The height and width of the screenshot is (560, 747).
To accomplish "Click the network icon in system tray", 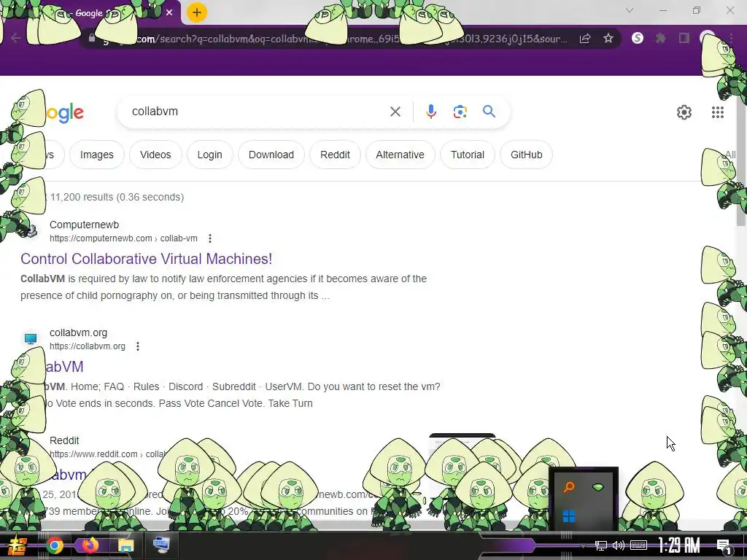I will tap(601, 545).
